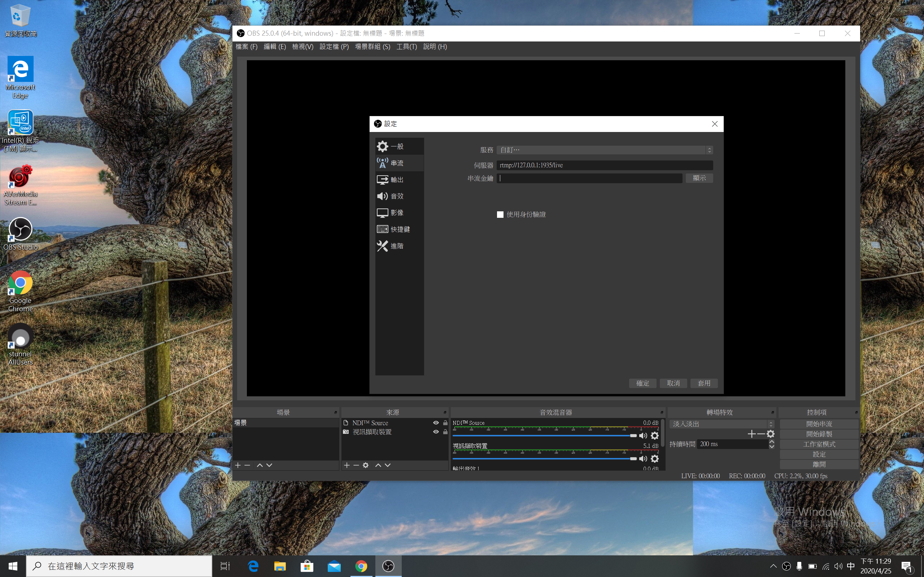Toggle lock on the 視訊擷取裝置 source
Viewport: 924px width, 577px height.
[x=445, y=432]
